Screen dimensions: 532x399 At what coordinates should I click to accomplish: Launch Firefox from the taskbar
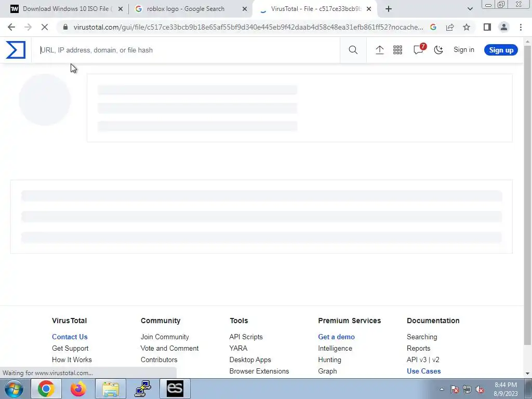pyautogui.click(x=78, y=389)
